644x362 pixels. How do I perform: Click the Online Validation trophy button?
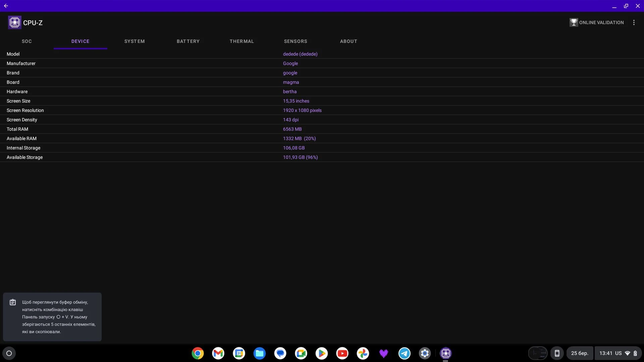597,22
